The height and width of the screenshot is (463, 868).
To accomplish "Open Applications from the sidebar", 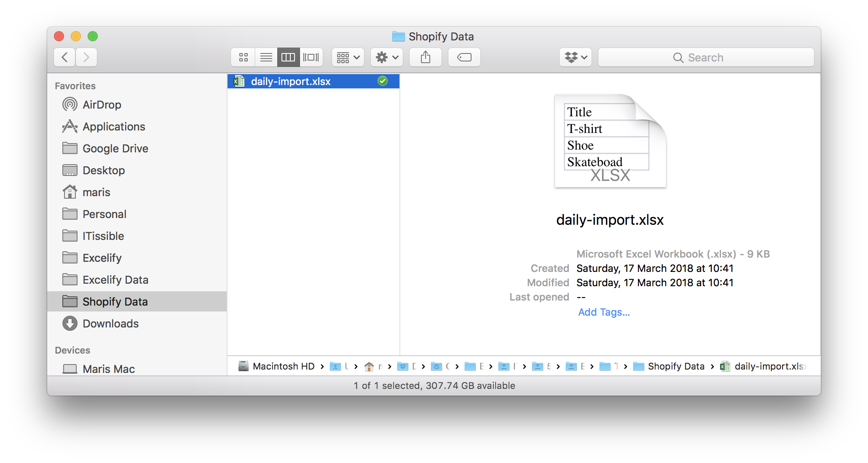I will pyautogui.click(x=113, y=127).
